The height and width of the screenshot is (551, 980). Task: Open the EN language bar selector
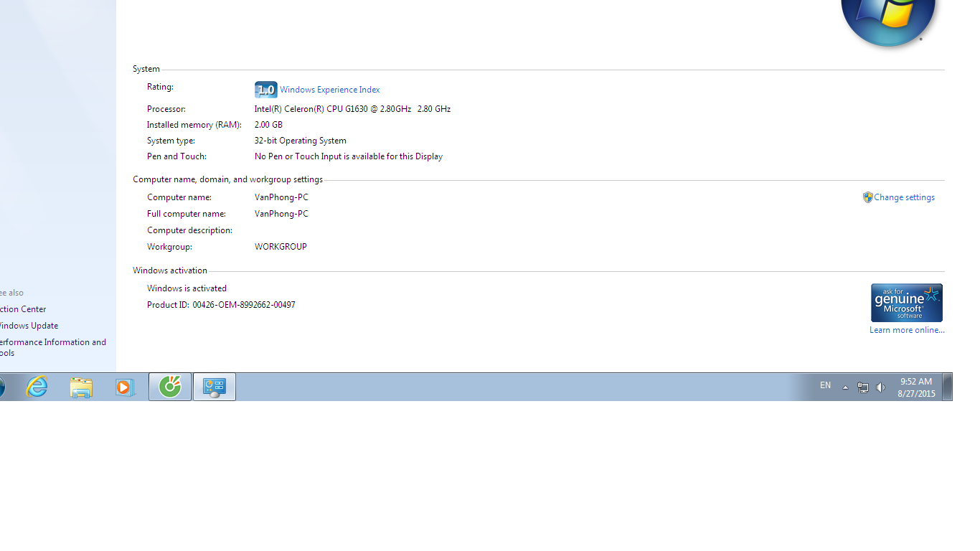(x=825, y=386)
